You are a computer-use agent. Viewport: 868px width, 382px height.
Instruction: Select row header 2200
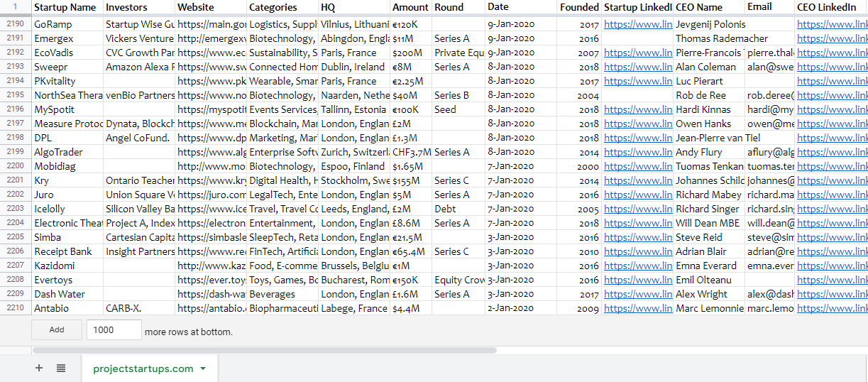[x=16, y=166]
